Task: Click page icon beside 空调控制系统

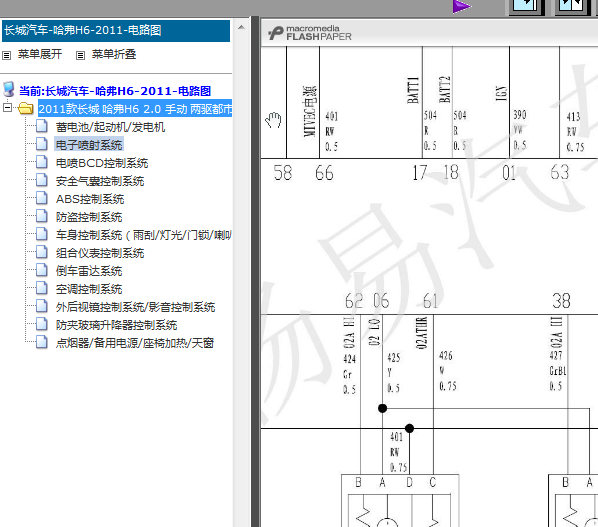Action: click(x=42, y=288)
